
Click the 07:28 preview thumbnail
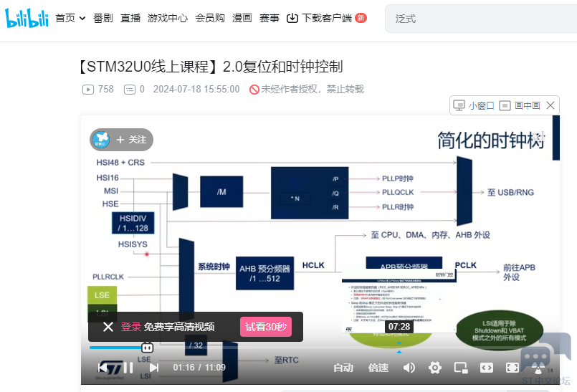[399, 301]
